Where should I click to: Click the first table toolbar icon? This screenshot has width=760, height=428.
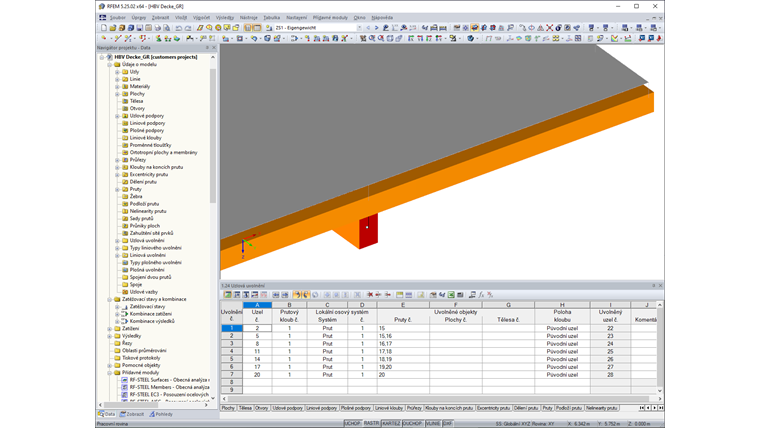(227, 295)
